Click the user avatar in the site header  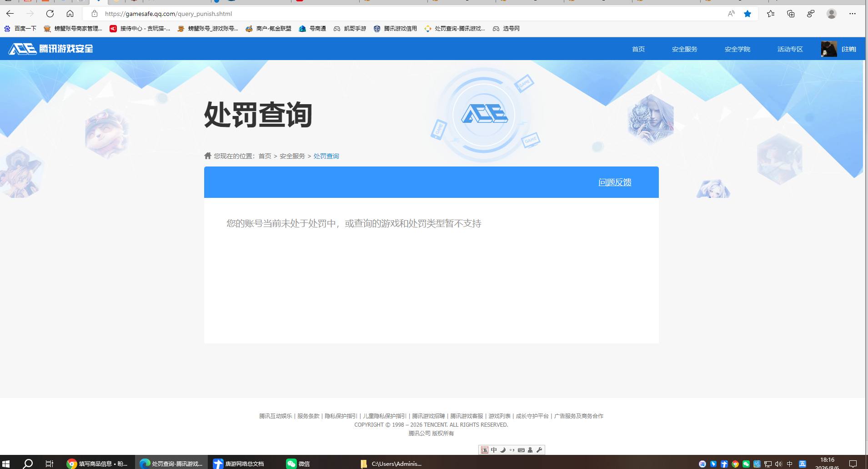829,49
